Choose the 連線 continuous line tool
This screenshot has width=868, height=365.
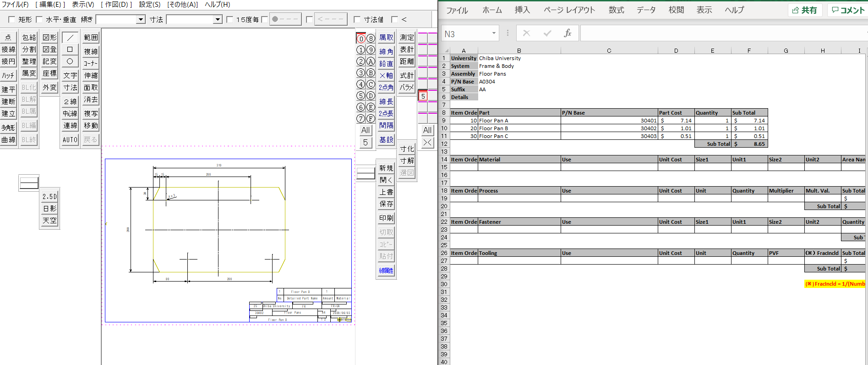[x=70, y=125]
